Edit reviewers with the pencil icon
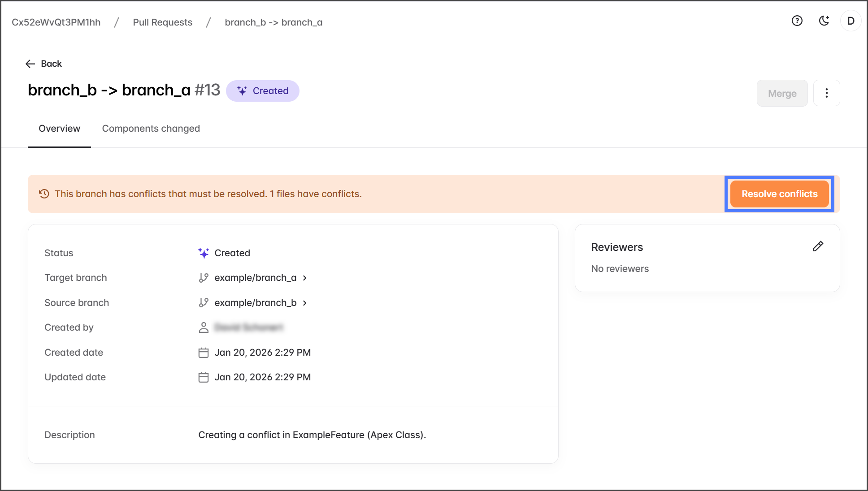The width and height of the screenshot is (868, 491). click(817, 246)
